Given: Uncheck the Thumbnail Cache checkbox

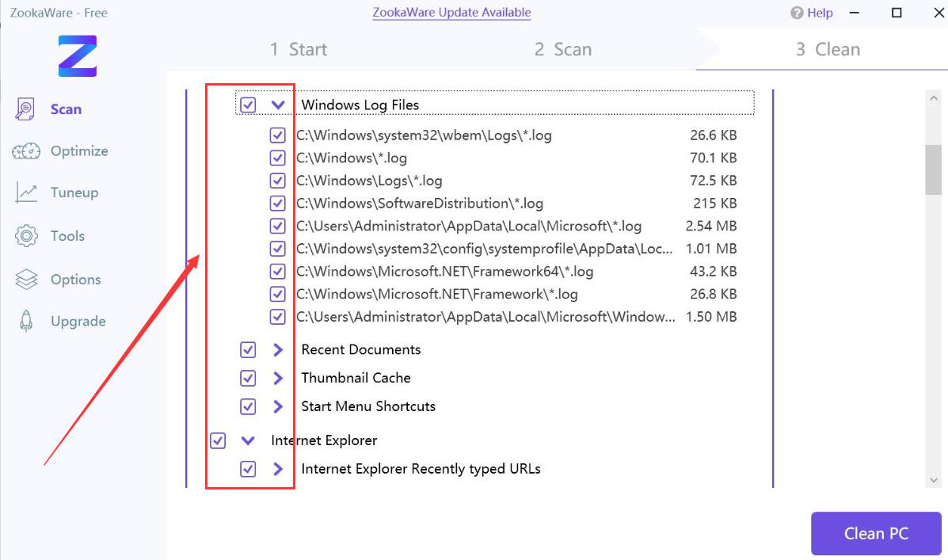Looking at the screenshot, I should (248, 378).
